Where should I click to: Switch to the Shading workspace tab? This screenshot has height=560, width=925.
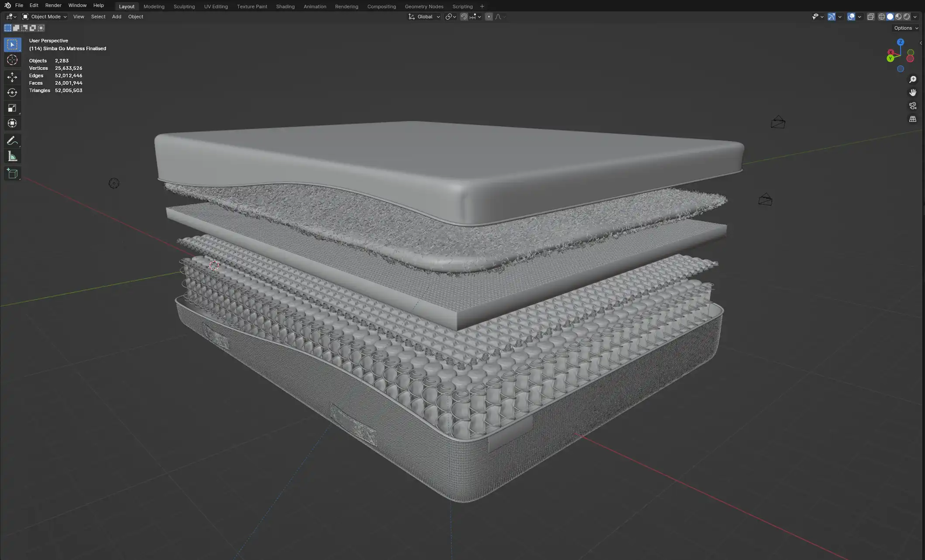click(x=285, y=7)
